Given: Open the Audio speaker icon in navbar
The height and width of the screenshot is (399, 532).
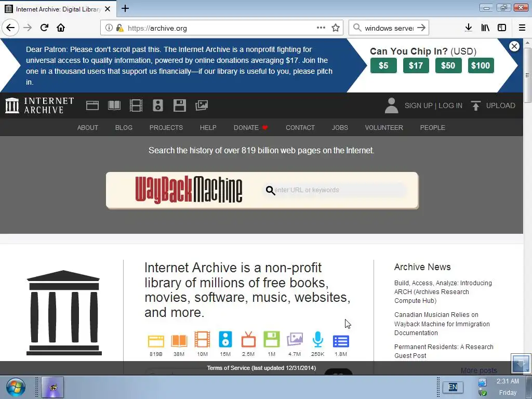Looking at the screenshot, I should (x=158, y=105).
